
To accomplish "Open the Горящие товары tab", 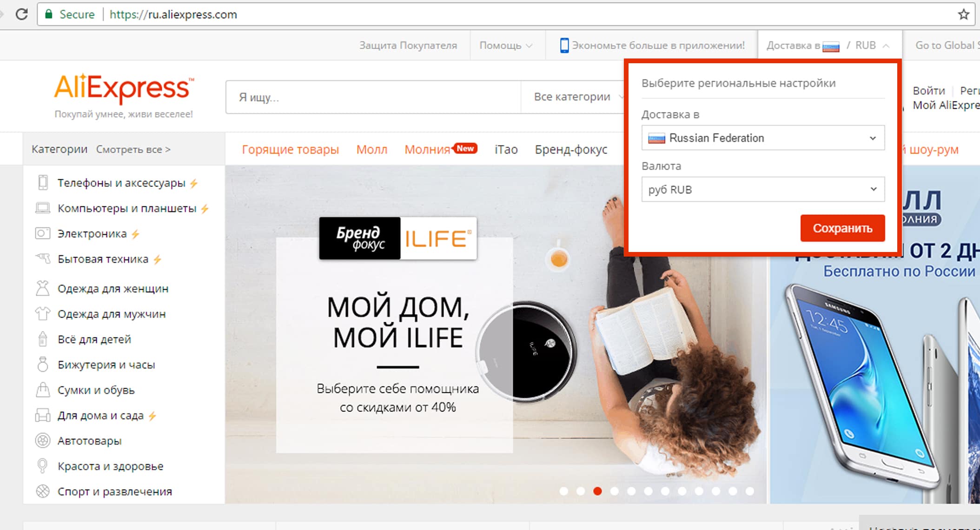I will [x=290, y=149].
